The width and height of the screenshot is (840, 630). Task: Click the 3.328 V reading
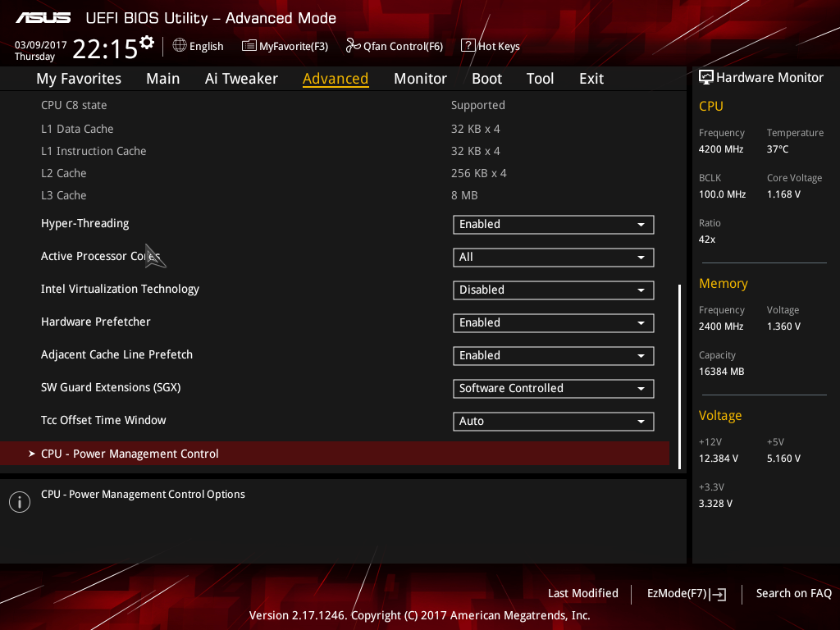click(x=715, y=504)
